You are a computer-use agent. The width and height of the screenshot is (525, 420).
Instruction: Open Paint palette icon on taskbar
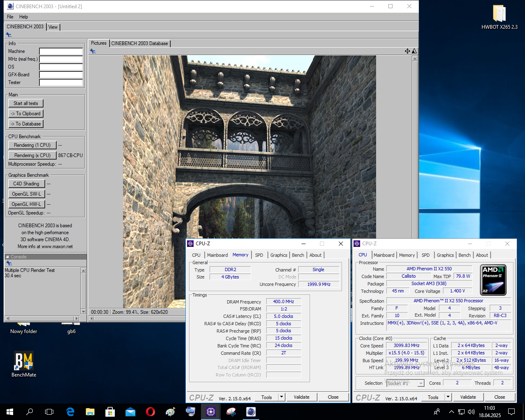pos(171,411)
